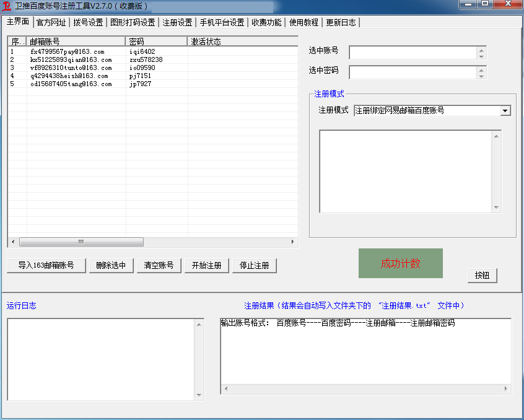Click password cell iqi6402
The image size is (524, 420).
(142, 52)
